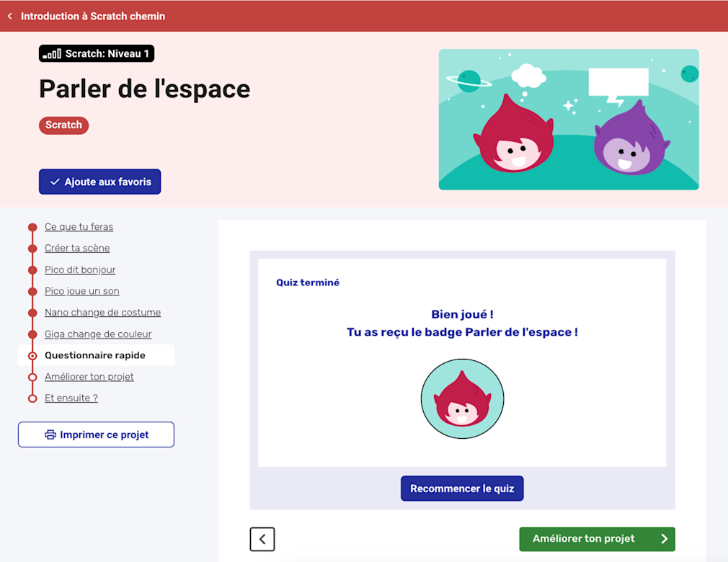The image size is (728, 562).
Task: Select the Et ensuite ? step circle
Action: click(32, 398)
